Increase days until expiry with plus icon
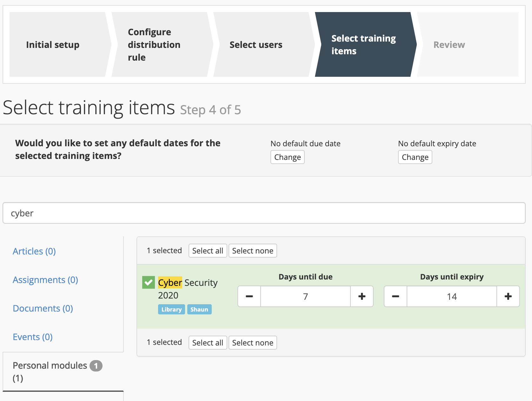 coord(508,296)
